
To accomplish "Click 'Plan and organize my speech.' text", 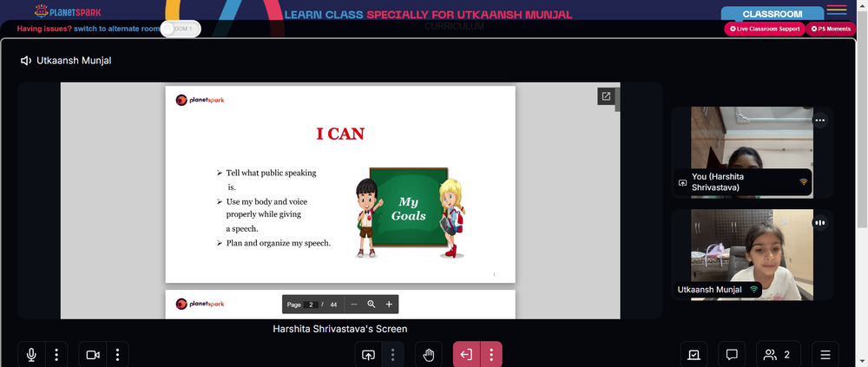I will coord(279,242).
